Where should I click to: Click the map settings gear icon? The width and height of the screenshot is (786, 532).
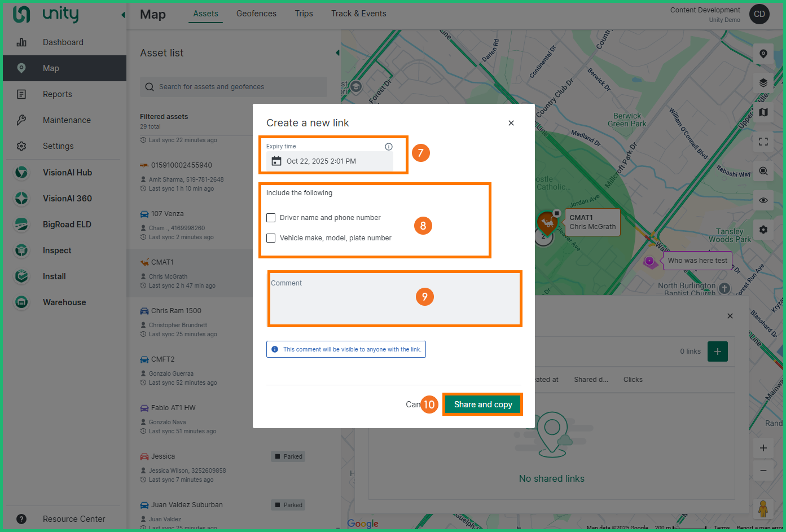tap(763, 230)
